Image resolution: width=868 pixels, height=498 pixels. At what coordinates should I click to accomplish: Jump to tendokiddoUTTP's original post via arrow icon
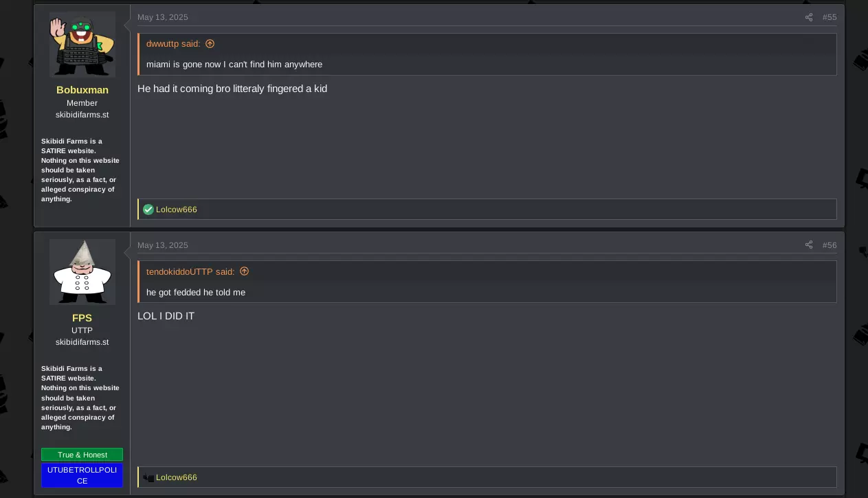(x=244, y=271)
